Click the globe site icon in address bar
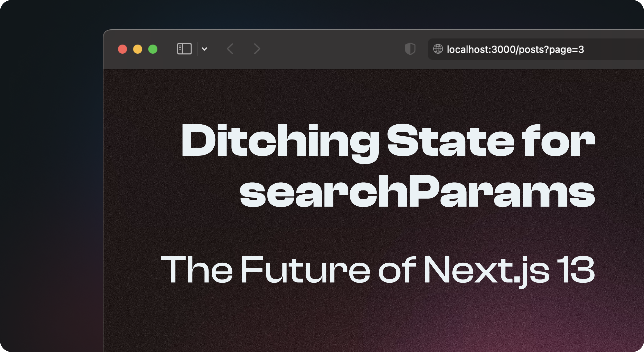Image resolution: width=644 pixels, height=352 pixels. 438,49
